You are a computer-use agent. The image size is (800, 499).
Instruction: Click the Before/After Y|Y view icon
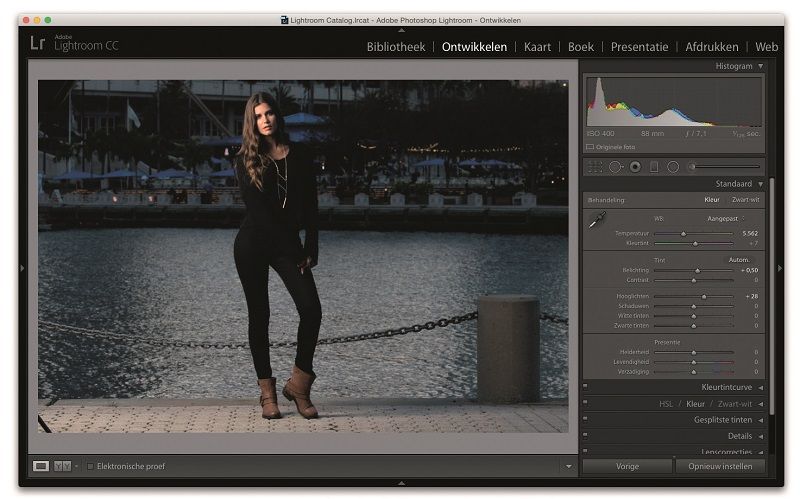pos(62,466)
